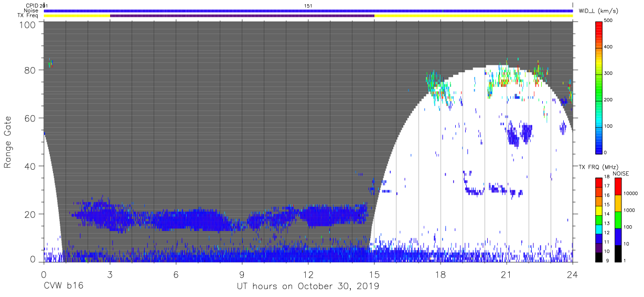The height and width of the screenshot is (297, 644).
Task: Click the blue 10–100 NOISE legend swatch
Action: [x=618, y=237]
